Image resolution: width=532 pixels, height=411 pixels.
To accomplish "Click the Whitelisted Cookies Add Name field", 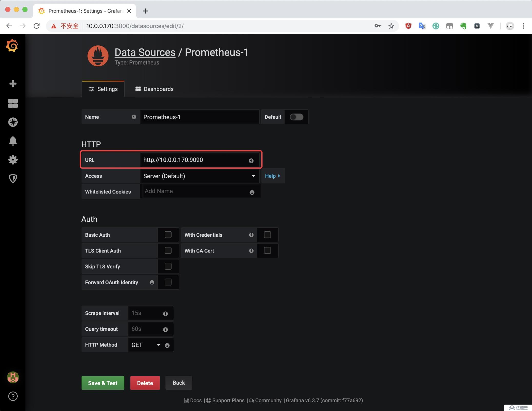I will 200,191.
